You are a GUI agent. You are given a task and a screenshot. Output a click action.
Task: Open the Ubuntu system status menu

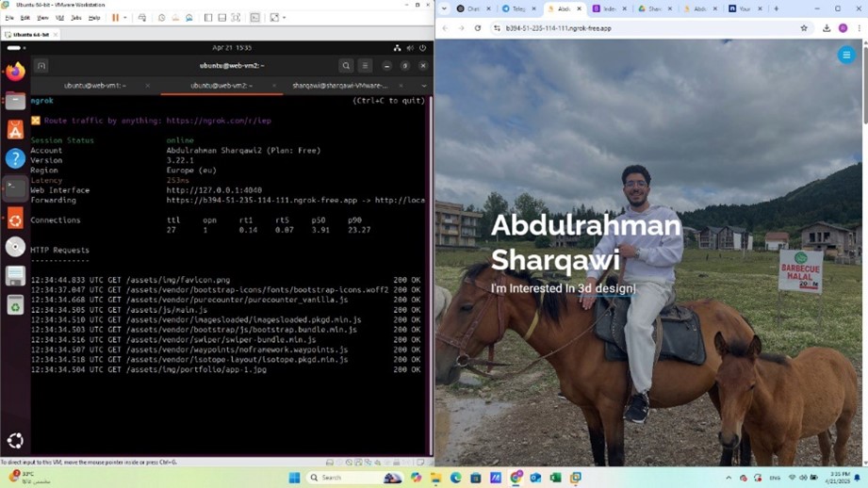[410, 47]
